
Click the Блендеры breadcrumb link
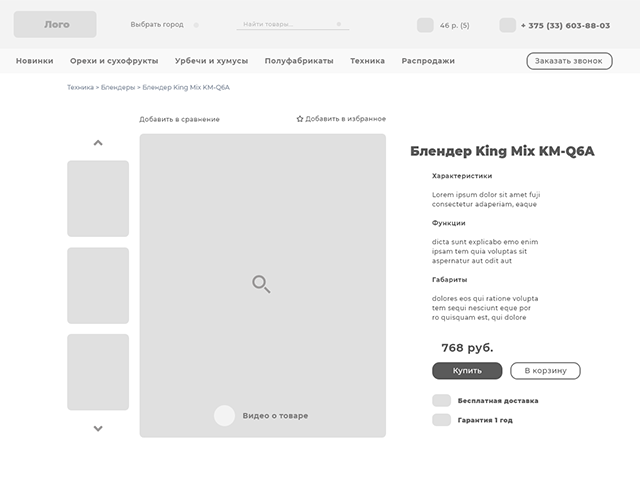coord(118,88)
